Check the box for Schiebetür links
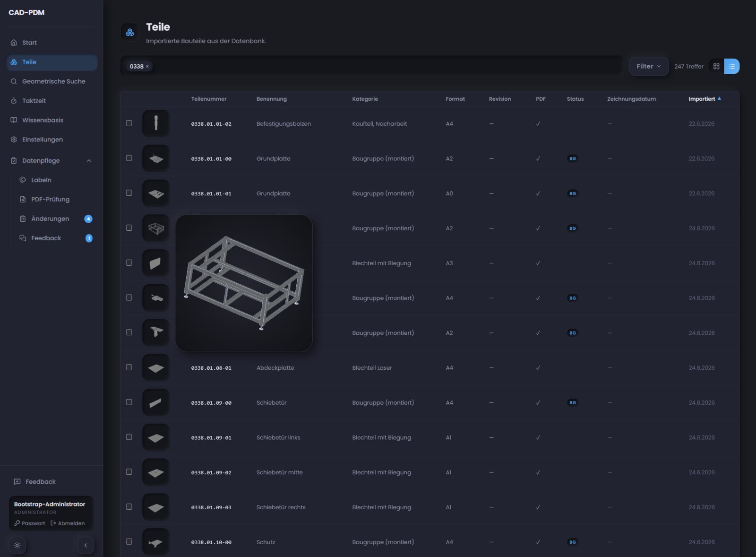The image size is (756, 557). (129, 437)
